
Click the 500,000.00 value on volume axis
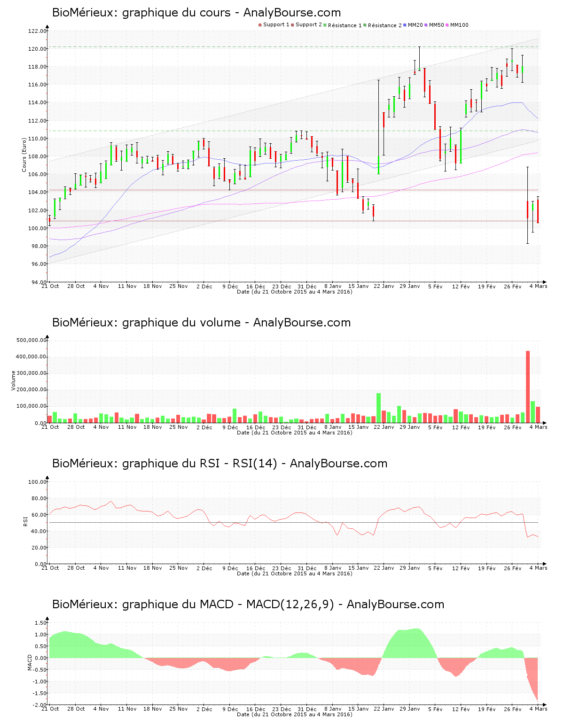tap(31, 341)
